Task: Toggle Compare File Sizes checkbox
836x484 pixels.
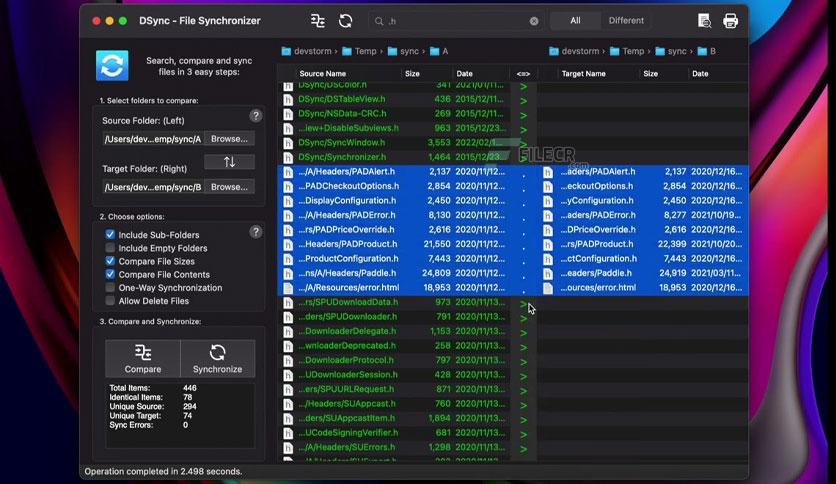Action: (110, 261)
